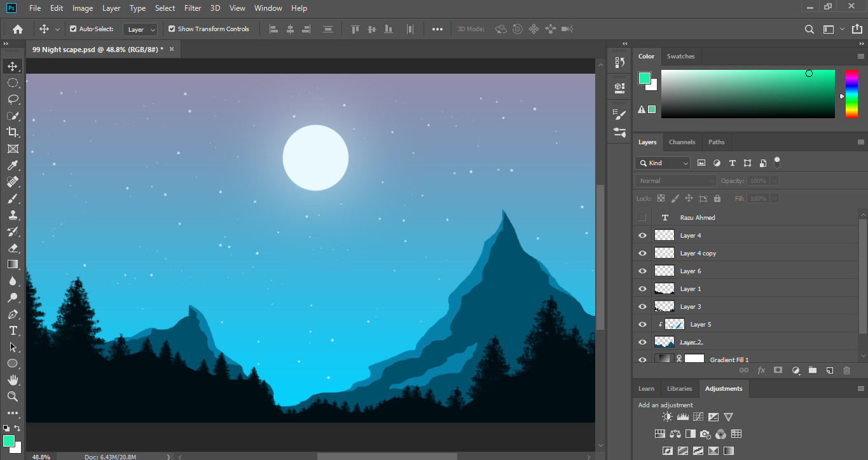Delete layer with trash icon
Screen dimensions: 868x460
pos(846,370)
